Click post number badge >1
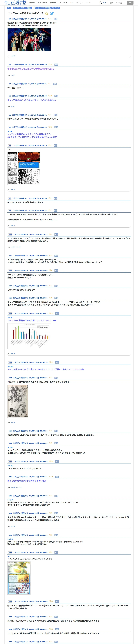This screenshot has height=644, width=138. pyautogui.click(x=10, y=19)
